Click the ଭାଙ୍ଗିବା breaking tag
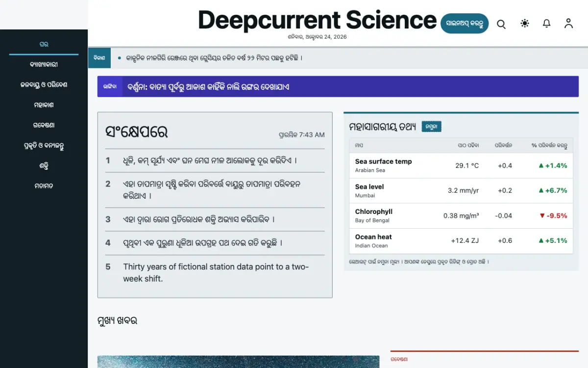Image resolution: width=588 pixels, height=368 pixels. (x=110, y=86)
